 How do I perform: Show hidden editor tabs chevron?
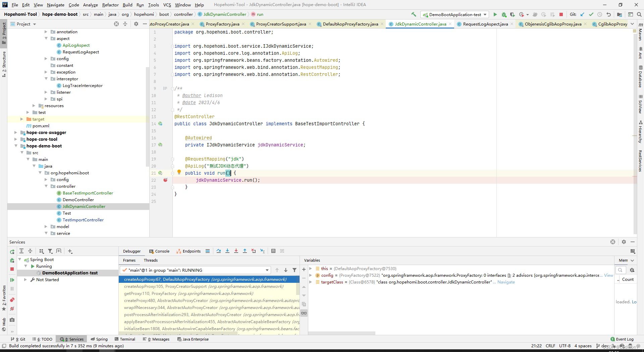pos(632,24)
